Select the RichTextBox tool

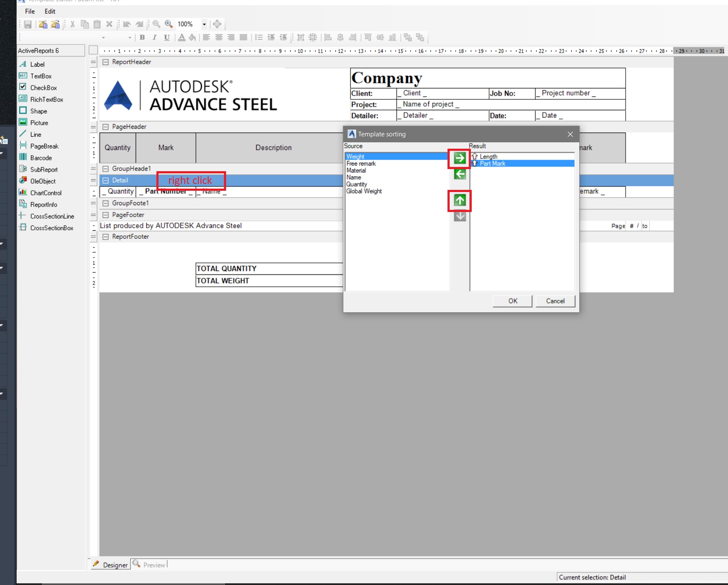[41, 99]
